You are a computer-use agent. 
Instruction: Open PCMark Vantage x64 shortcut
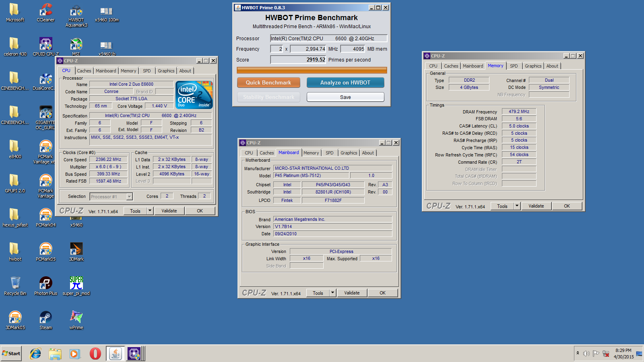click(x=45, y=152)
